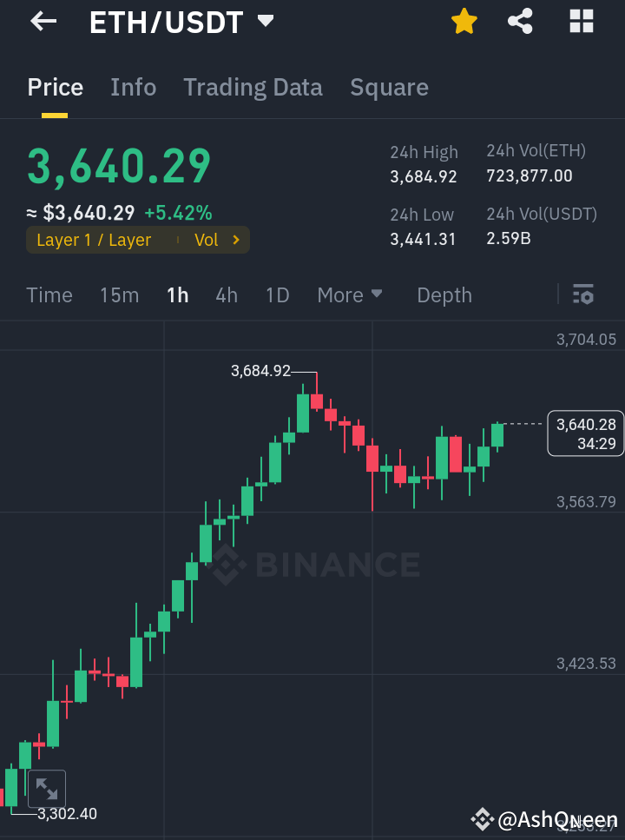Select the Price tab

pos(55,87)
